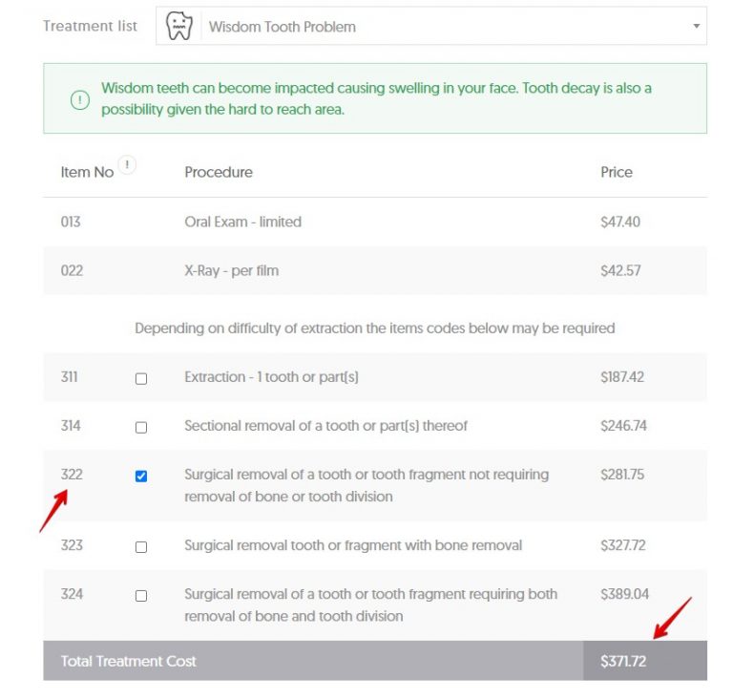This screenshot has width=733, height=700.
Task: Click the Item No column header
Action: coord(87,172)
